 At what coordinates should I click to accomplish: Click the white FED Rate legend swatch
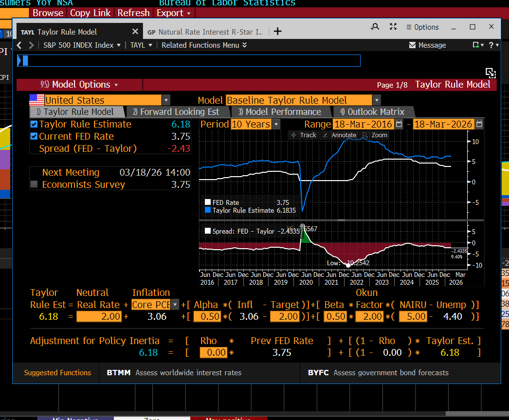tap(208, 202)
